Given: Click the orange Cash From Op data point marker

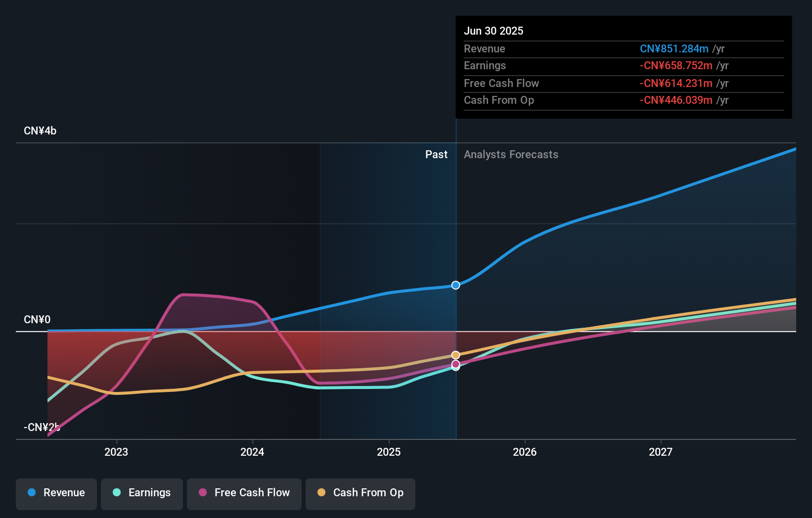Looking at the screenshot, I should tap(455, 355).
